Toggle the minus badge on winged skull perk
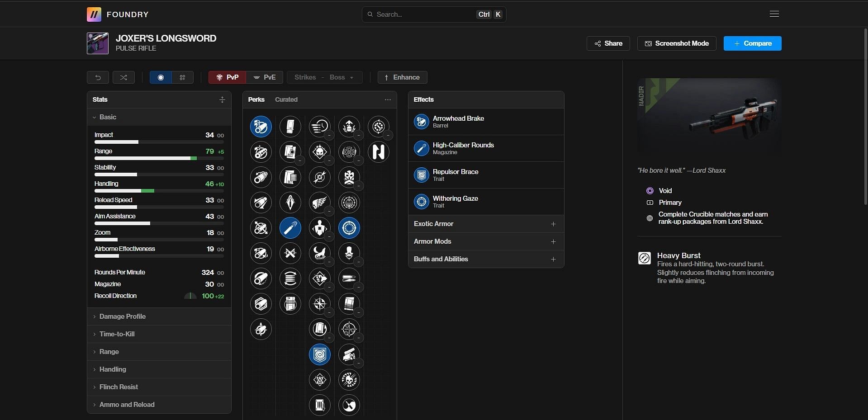This screenshot has width=868, height=420. (329, 211)
